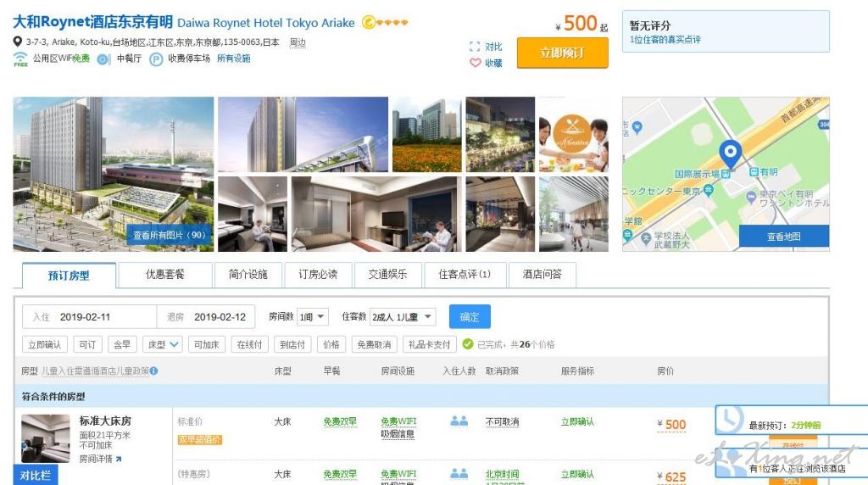Enable the 免费取消 free cancellation filter
The height and width of the screenshot is (485, 868).
click(373, 344)
